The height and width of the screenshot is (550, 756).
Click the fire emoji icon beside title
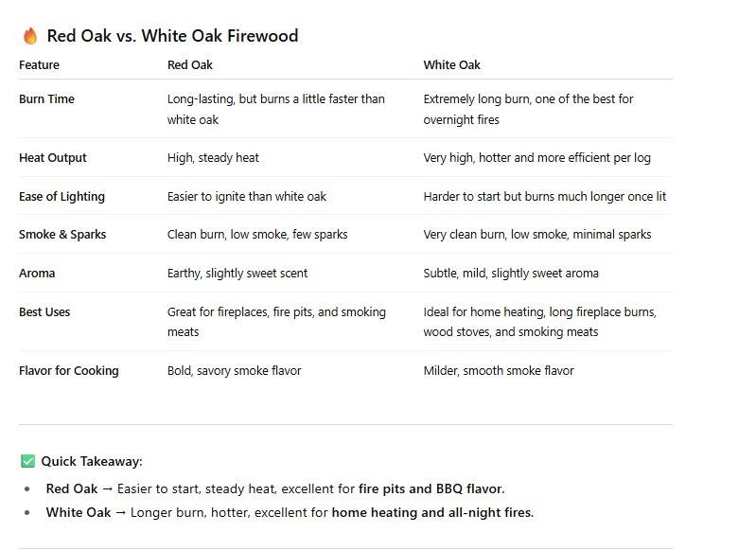point(30,36)
